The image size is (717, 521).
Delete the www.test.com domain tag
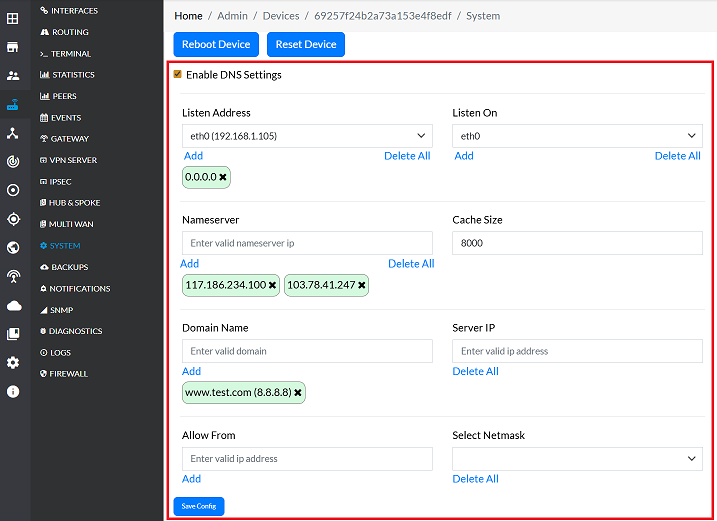coord(297,393)
